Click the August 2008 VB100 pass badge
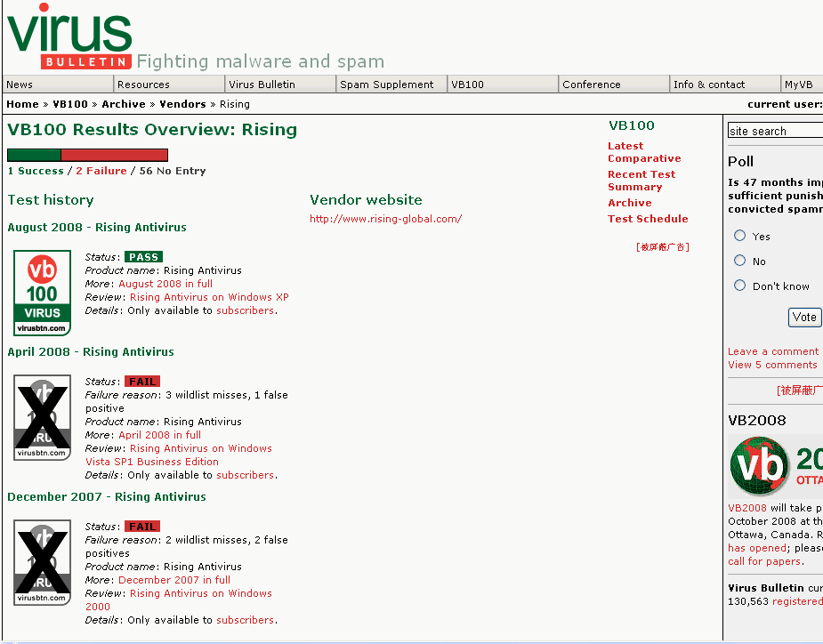 pos(42,293)
